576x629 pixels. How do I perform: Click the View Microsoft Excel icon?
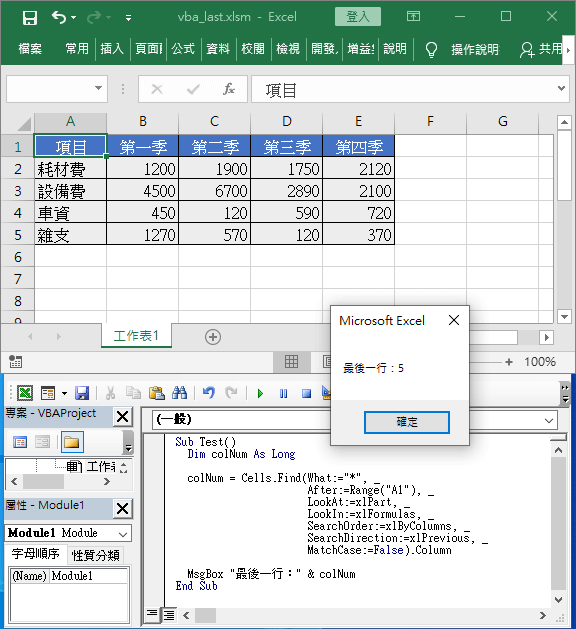(x=25, y=393)
